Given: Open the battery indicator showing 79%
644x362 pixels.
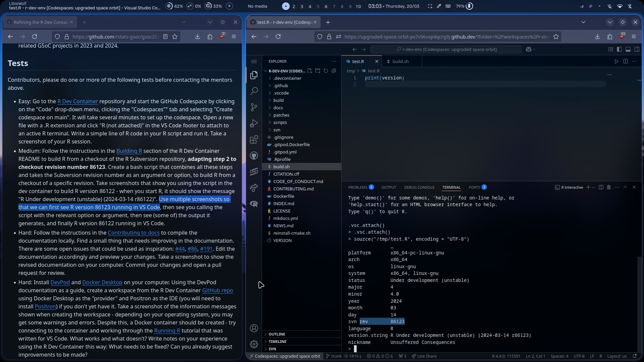Looking at the screenshot, I should click(x=464, y=6).
